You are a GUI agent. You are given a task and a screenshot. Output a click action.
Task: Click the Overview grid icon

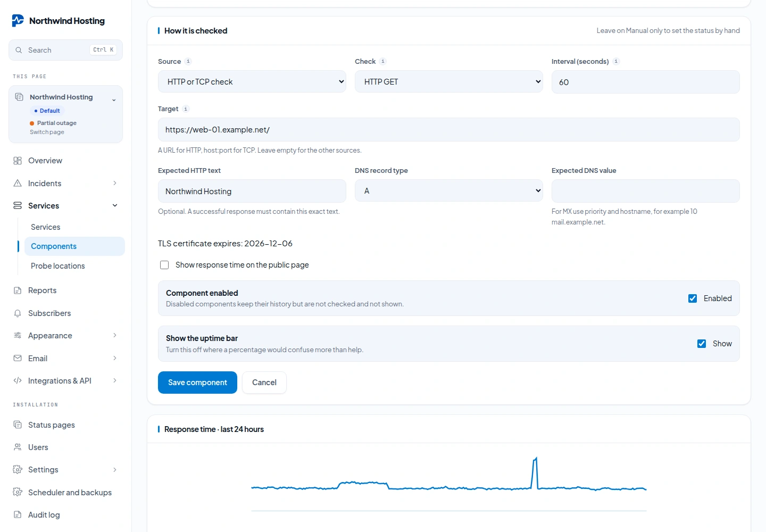click(x=18, y=161)
